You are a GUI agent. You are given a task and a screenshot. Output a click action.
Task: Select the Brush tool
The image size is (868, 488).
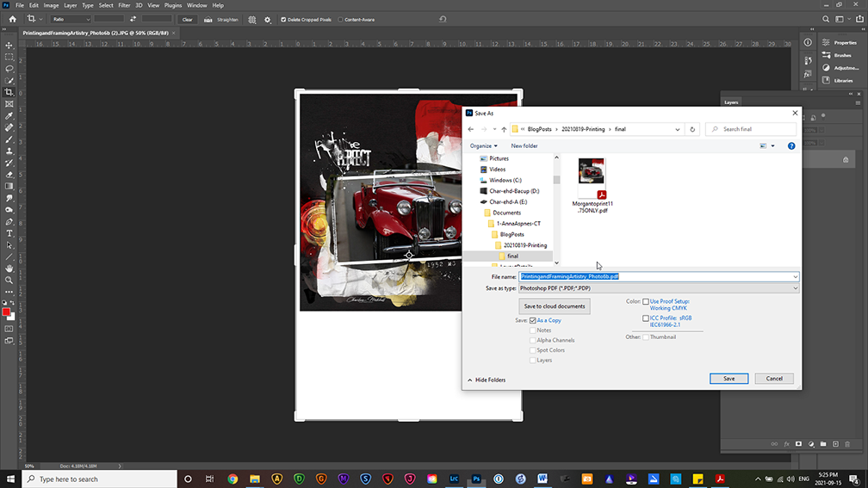tap(9, 139)
